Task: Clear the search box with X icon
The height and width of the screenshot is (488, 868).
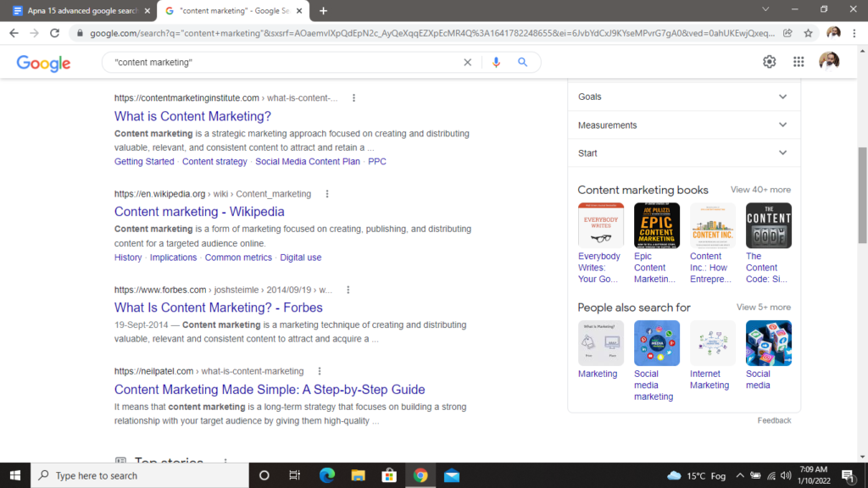Action: [467, 62]
